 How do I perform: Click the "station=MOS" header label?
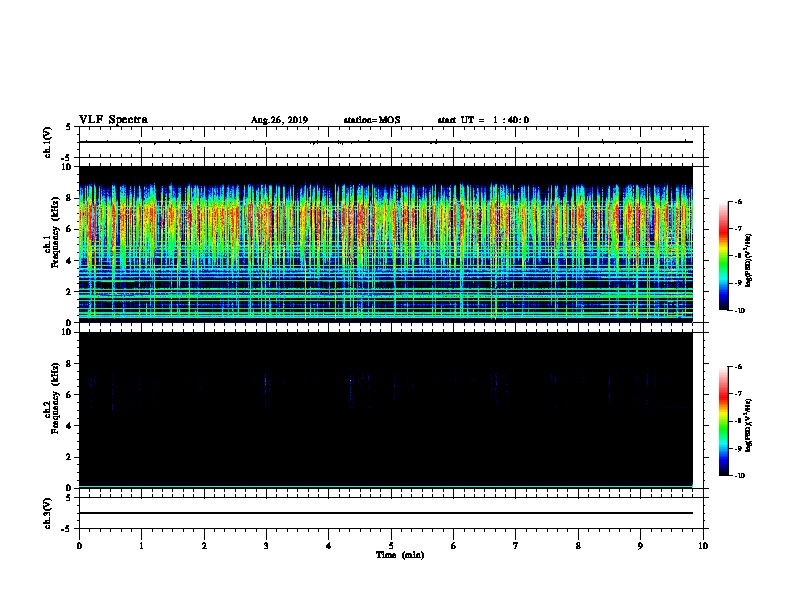point(372,120)
